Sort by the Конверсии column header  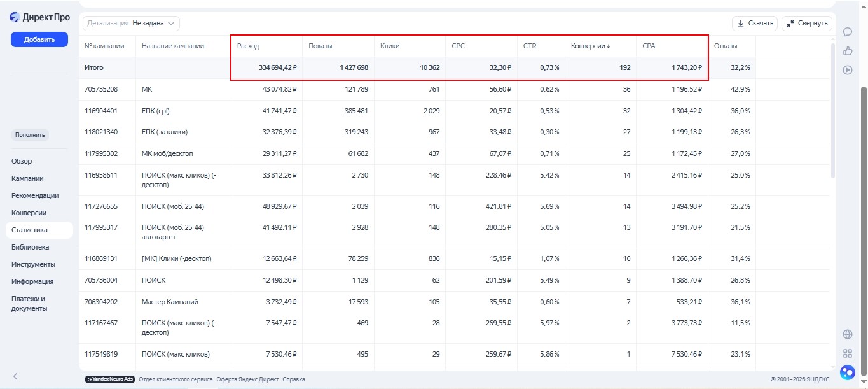coord(590,46)
